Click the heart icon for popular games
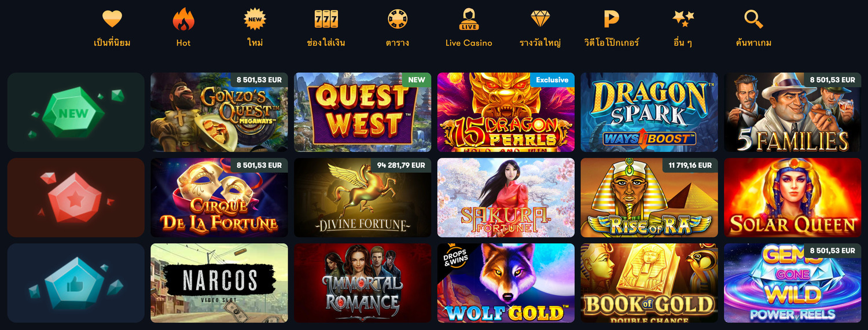Screen dimensions: 868x330 pos(112,19)
